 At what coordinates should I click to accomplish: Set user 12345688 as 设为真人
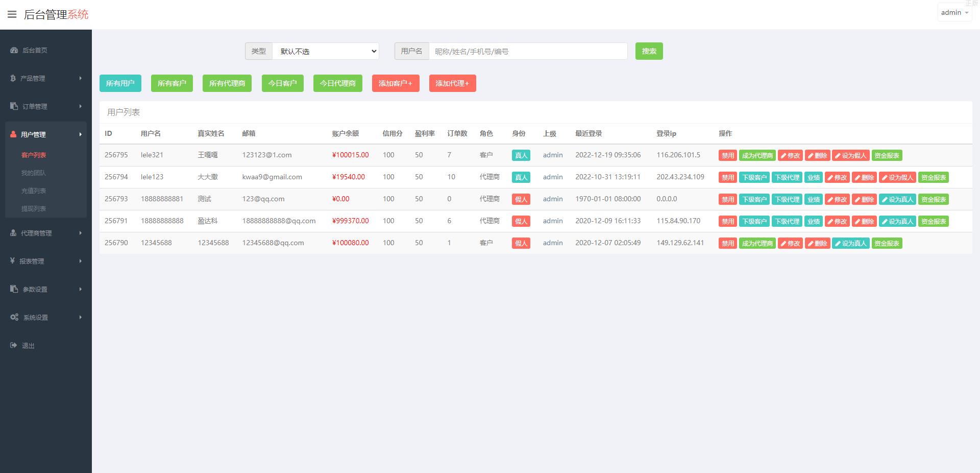click(850, 244)
